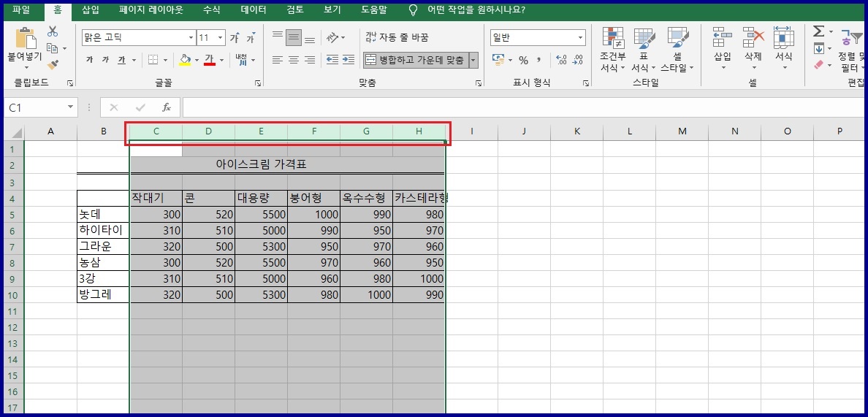Switch to the 수식 tab
The height and width of the screenshot is (417, 868).
pos(211,10)
